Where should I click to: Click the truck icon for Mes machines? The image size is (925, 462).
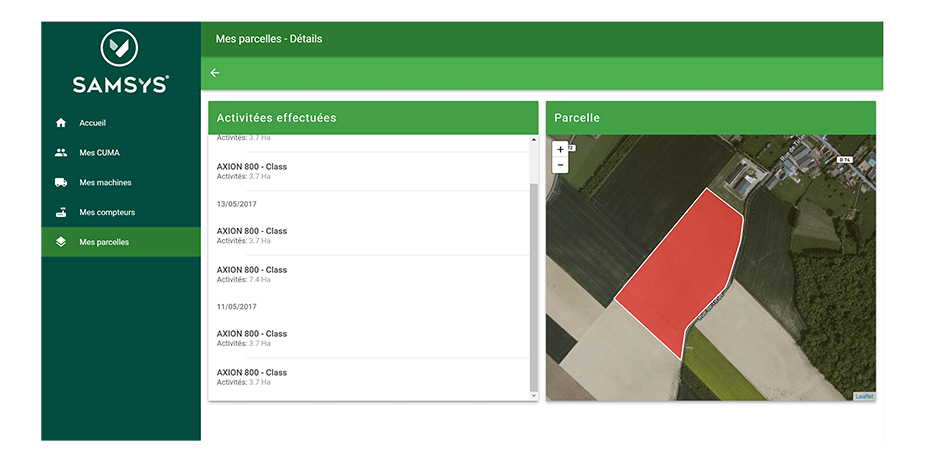tap(61, 183)
